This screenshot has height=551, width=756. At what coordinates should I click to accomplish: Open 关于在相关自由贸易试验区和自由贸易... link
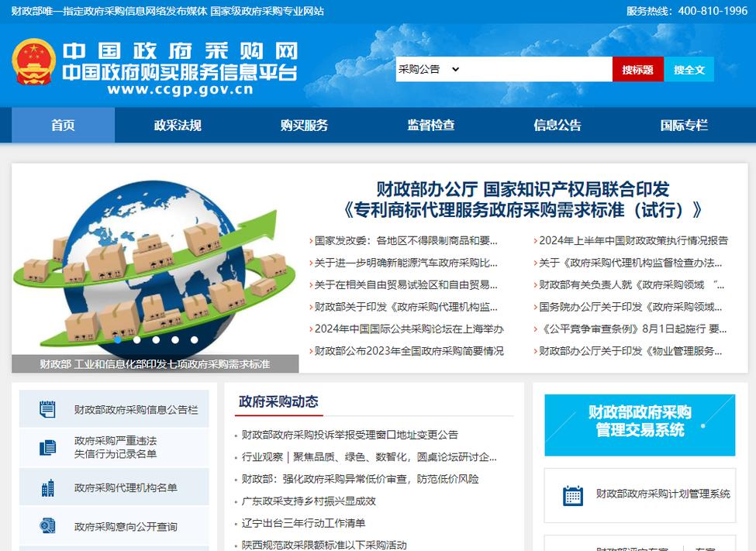(x=406, y=285)
